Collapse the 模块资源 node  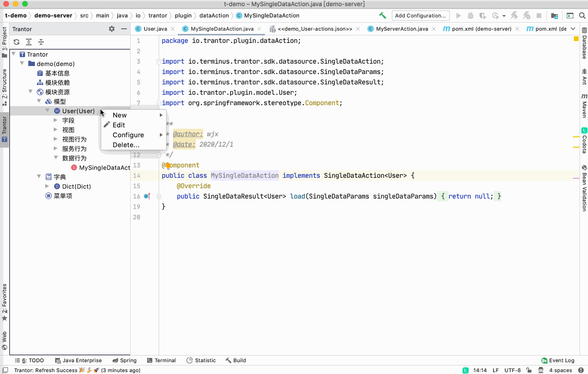(x=31, y=92)
